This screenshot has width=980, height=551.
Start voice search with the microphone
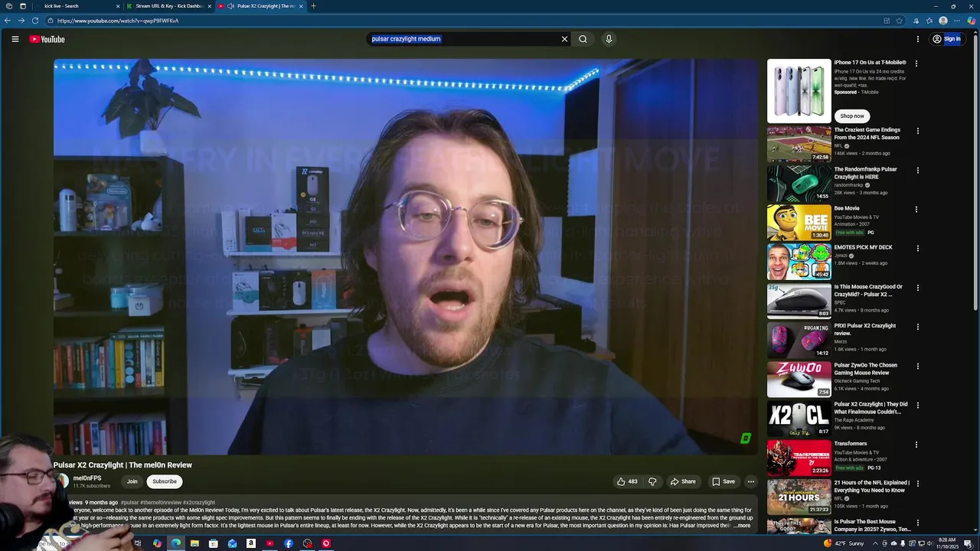click(609, 39)
